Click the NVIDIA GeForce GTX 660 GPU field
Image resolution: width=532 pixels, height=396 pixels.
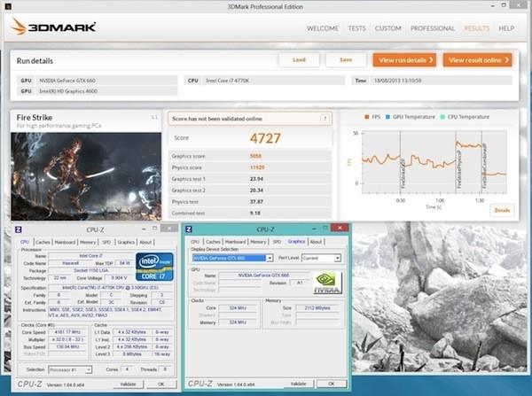(106, 81)
